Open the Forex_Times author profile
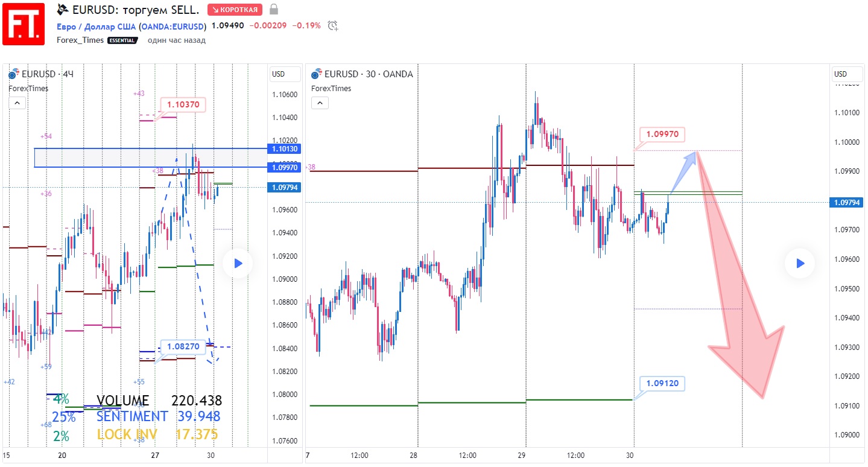This screenshot has width=868, height=467. click(80, 40)
